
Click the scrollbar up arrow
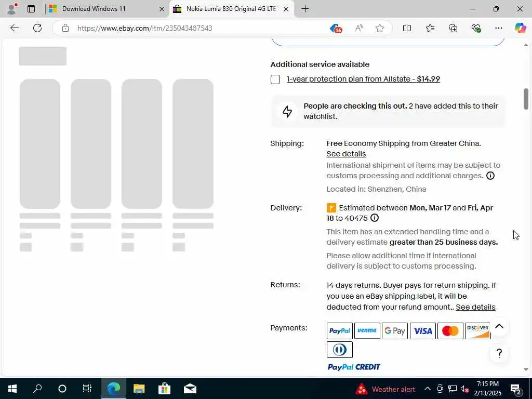(x=526, y=45)
